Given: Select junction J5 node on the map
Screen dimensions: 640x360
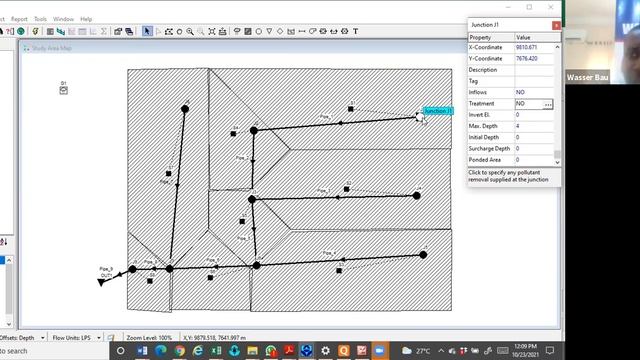Looking at the screenshot, I should [423, 255].
